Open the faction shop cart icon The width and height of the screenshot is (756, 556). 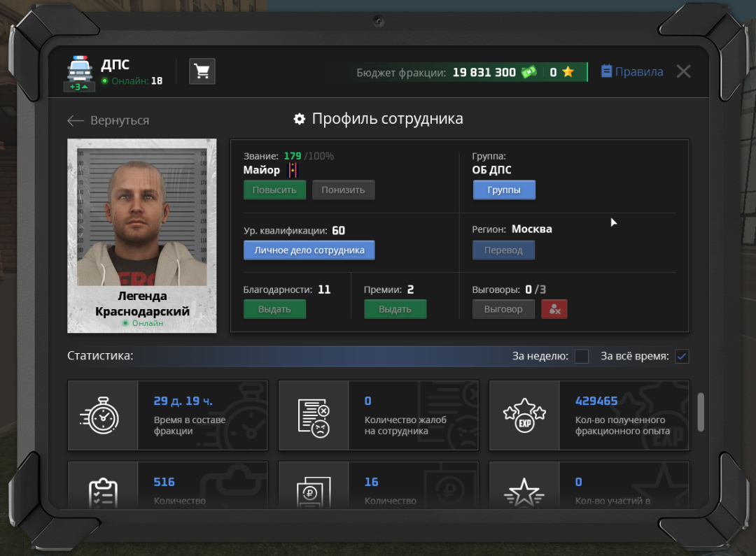point(202,72)
